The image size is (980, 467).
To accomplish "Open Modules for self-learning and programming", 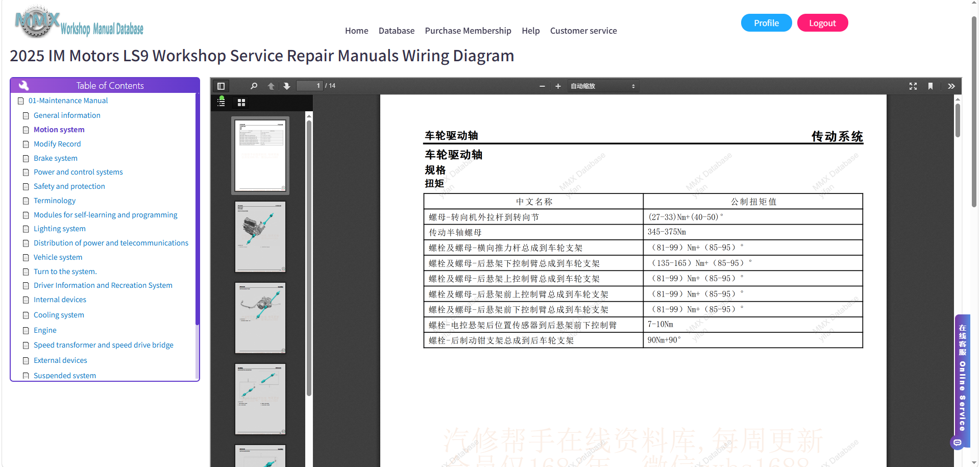I will pos(106,215).
